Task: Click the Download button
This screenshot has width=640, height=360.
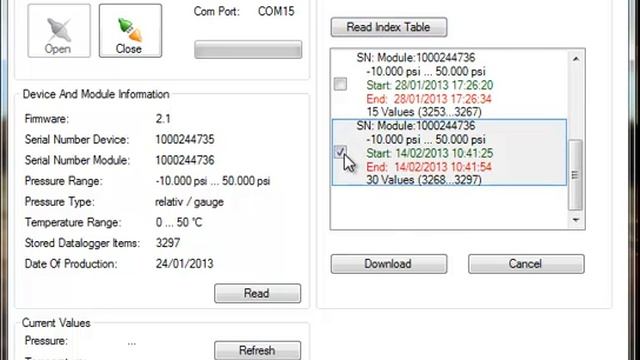Action: [389, 264]
